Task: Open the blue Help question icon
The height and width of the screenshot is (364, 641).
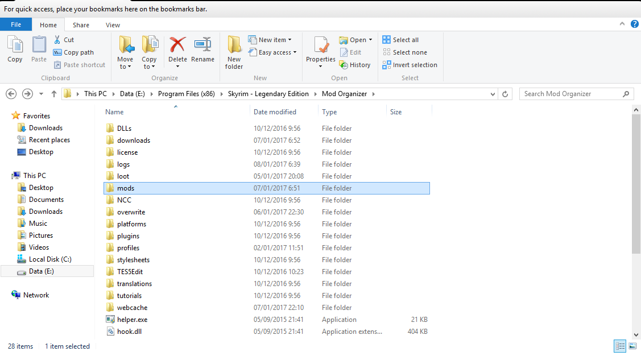Action: pyautogui.click(x=635, y=24)
